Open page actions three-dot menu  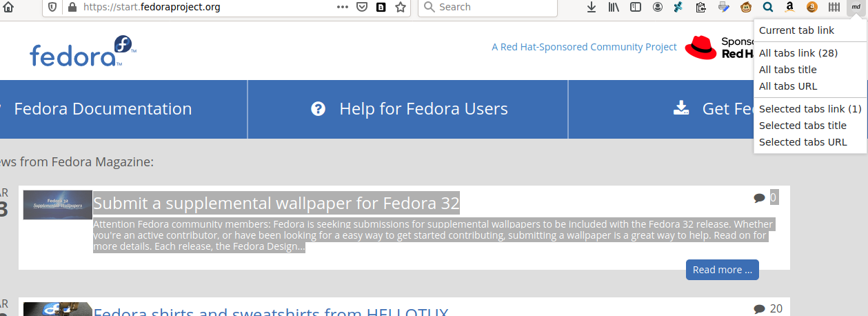coord(343,7)
